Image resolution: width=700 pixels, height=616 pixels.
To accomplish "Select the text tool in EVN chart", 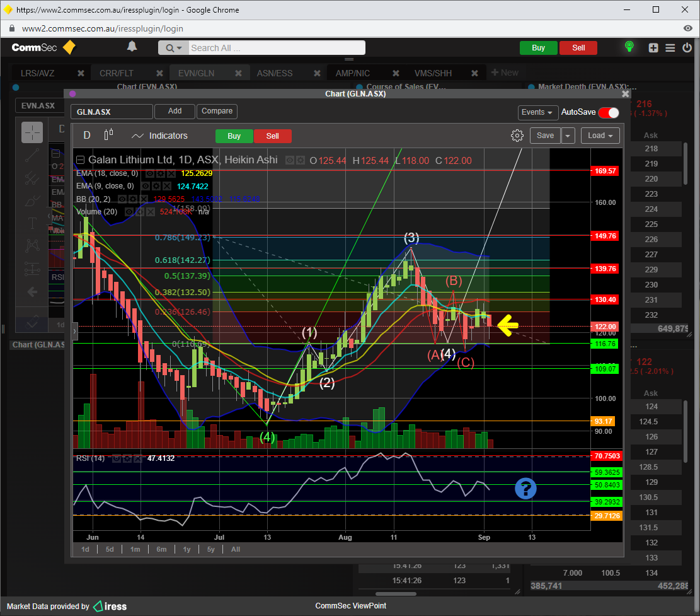I will (x=32, y=223).
